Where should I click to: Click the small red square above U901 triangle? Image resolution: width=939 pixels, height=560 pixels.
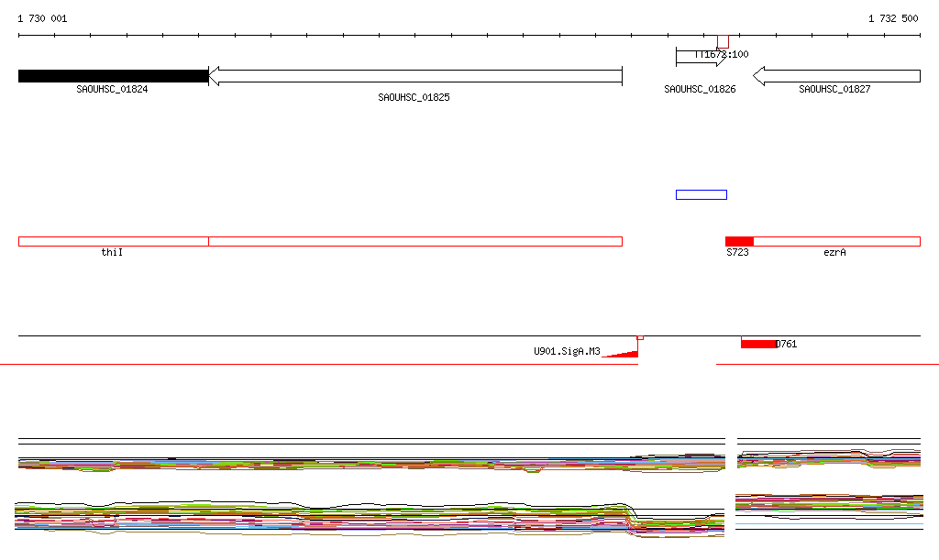point(640,338)
